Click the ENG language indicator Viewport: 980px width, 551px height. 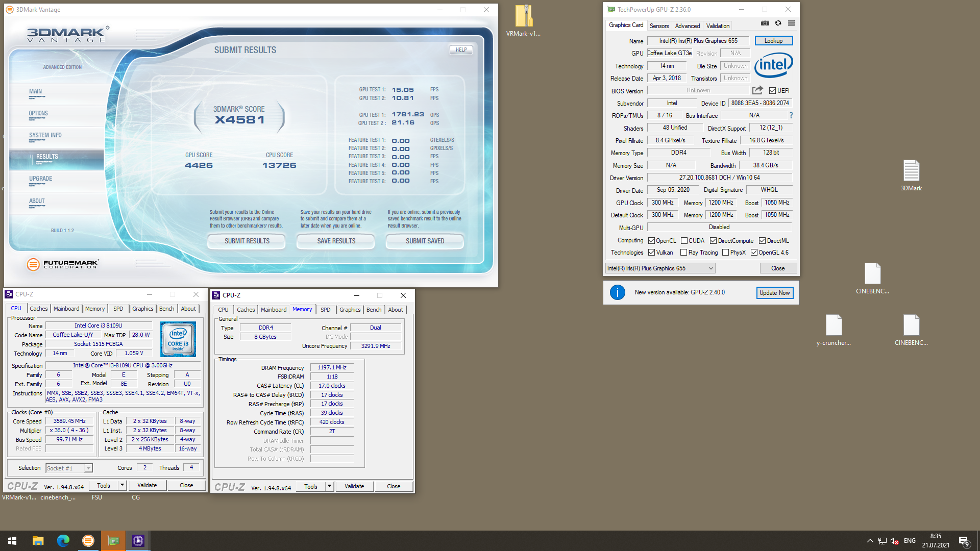[x=910, y=541]
